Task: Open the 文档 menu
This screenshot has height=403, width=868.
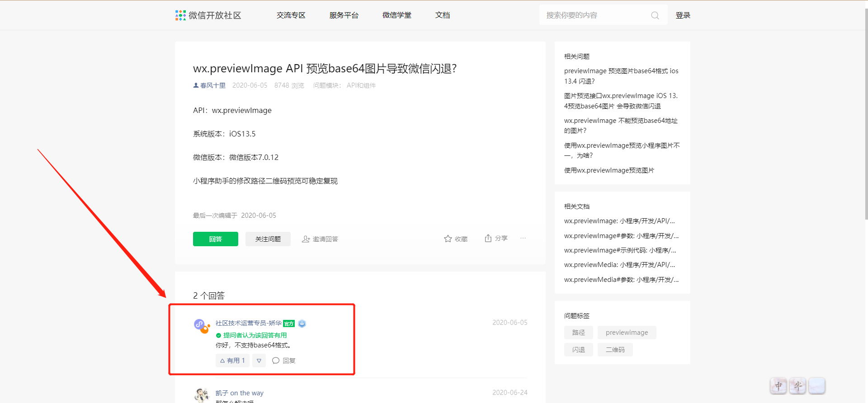Action: 443,15
